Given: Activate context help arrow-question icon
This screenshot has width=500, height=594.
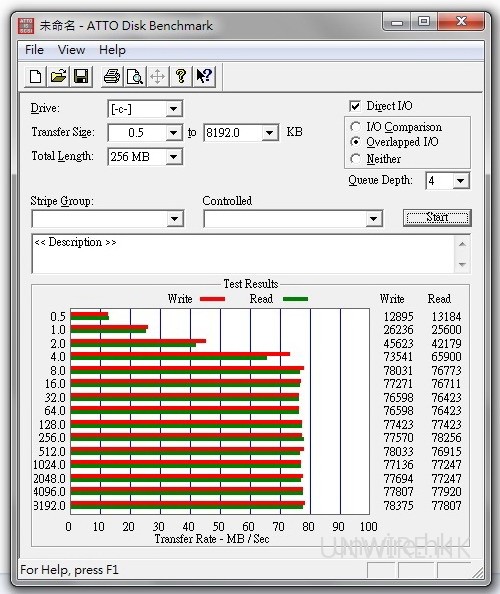Looking at the screenshot, I should [205, 76].
